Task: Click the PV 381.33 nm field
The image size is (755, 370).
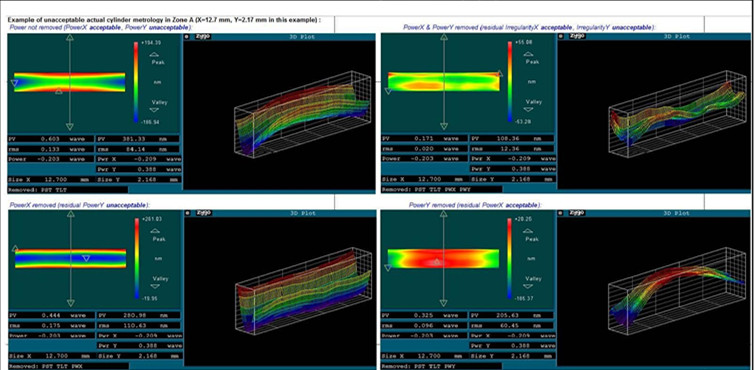Action: click(139, 139)
